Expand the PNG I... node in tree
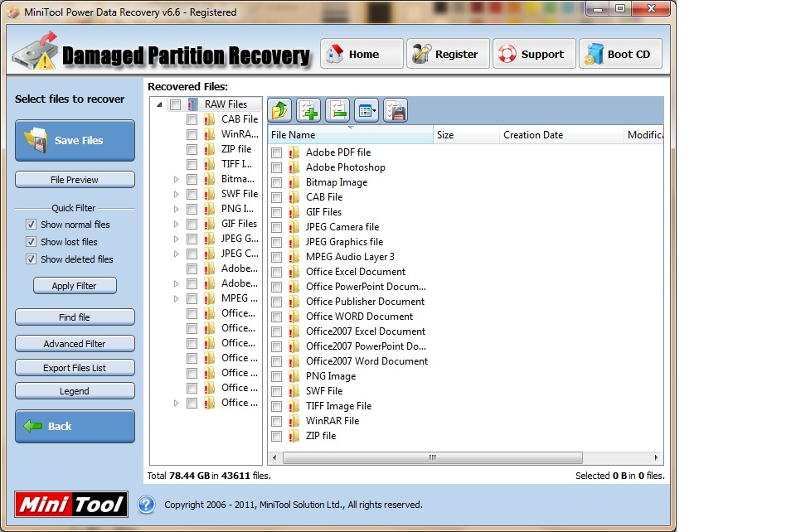This screenshot has width=796, height=532. pos(176,209)
